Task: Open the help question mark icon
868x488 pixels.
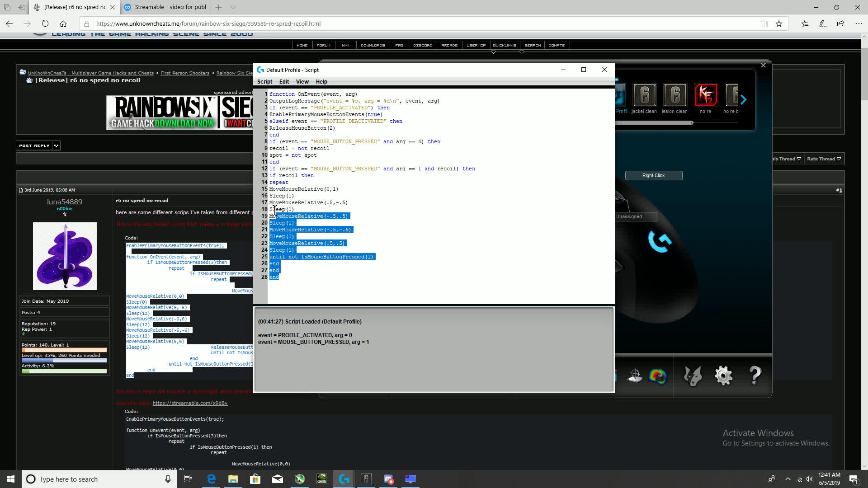Action: click(x=755, y=376)
